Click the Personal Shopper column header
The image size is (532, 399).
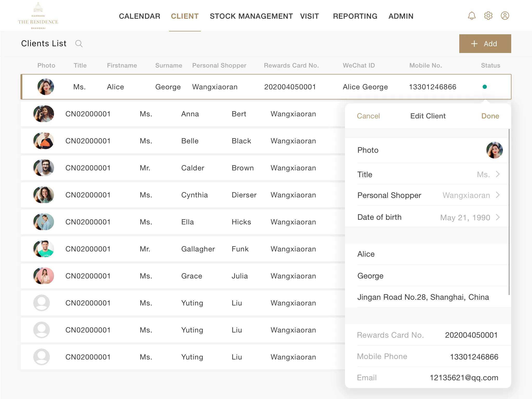pyautogui.click(x=219, y=65)
